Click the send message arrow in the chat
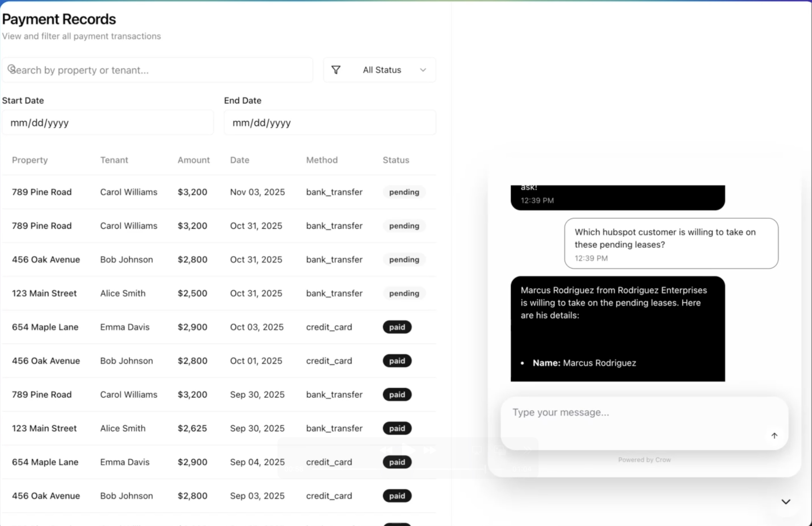This screenshot has height=526, width=812. (774, 435)
